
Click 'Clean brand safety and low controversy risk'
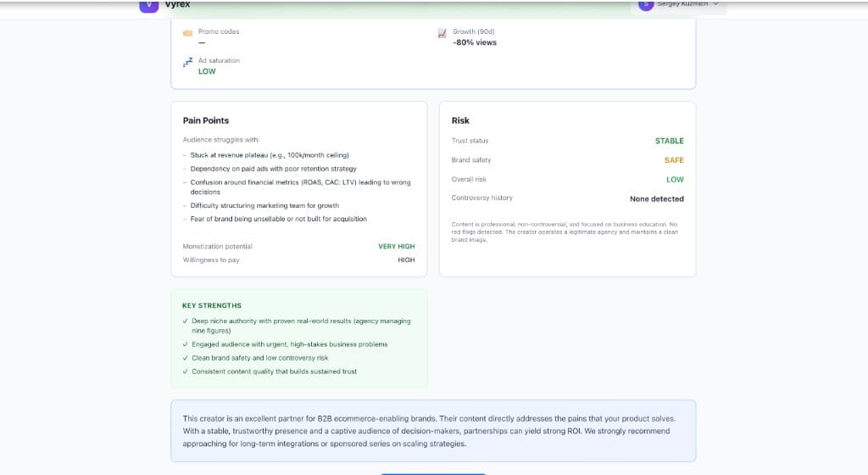tap(259, 358)
